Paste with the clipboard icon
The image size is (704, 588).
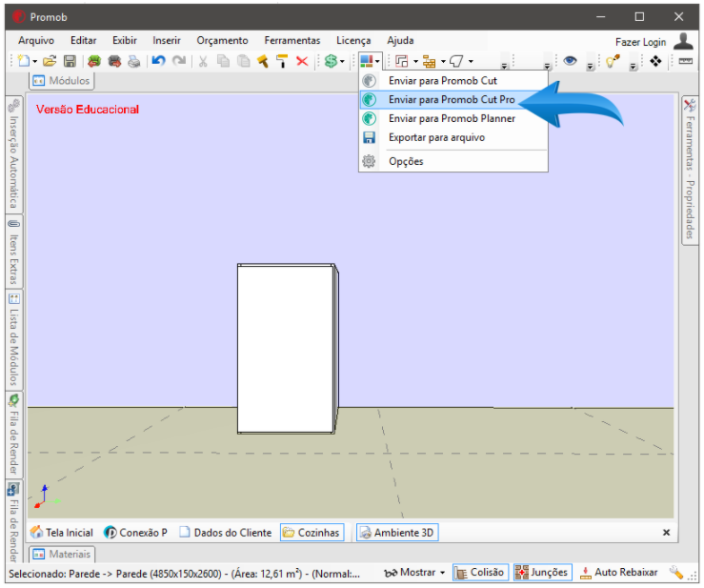pos(243,61)
